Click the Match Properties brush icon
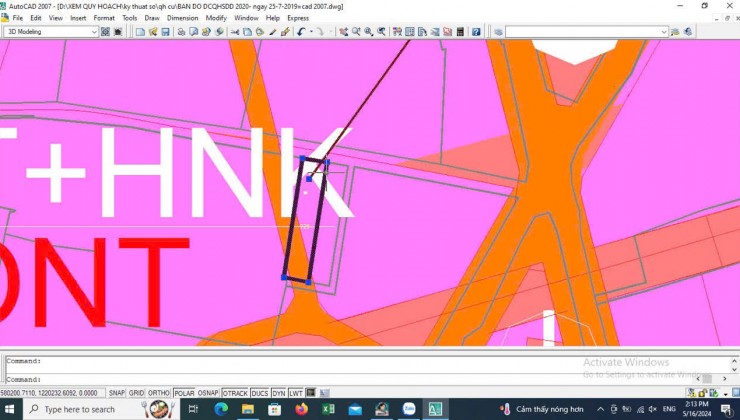 285,32
